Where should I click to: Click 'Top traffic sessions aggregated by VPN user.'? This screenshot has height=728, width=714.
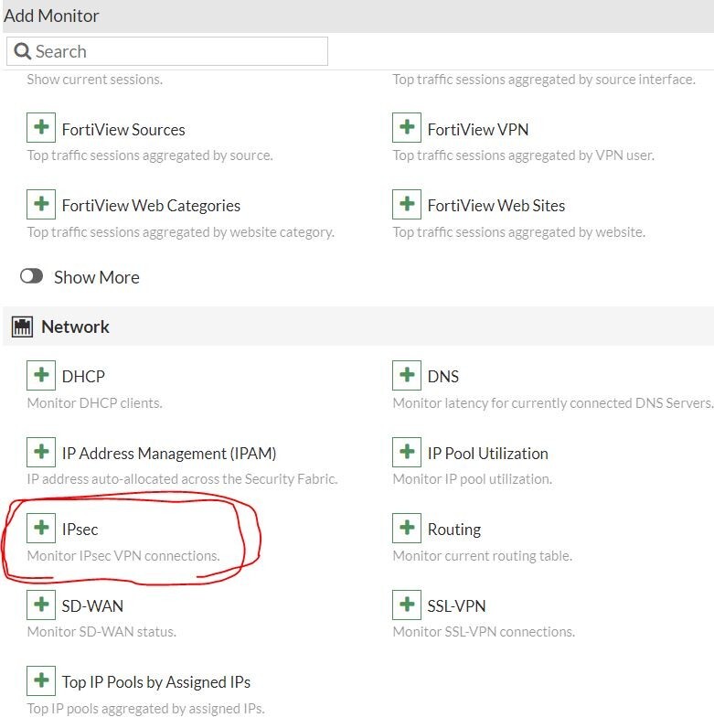coord(524,155)
